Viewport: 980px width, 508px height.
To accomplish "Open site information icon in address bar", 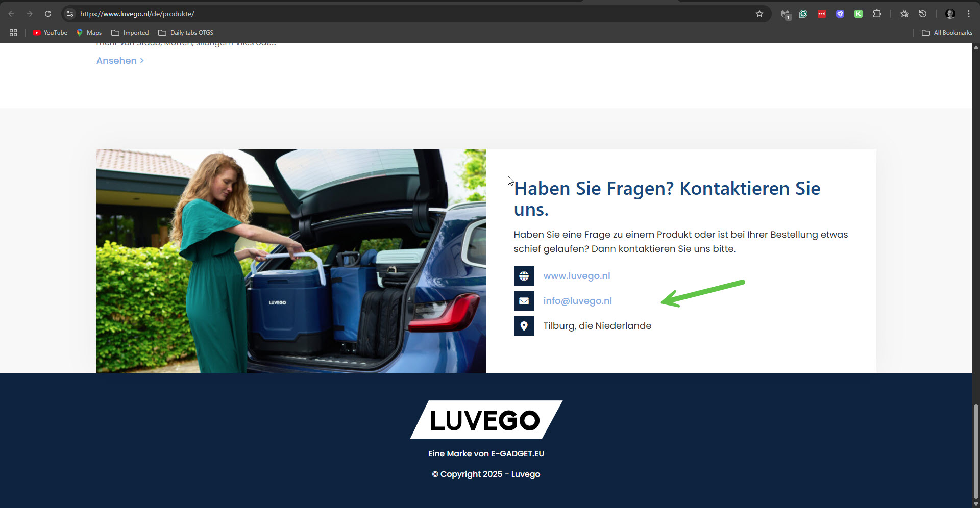I will click(x=70, y=14).
